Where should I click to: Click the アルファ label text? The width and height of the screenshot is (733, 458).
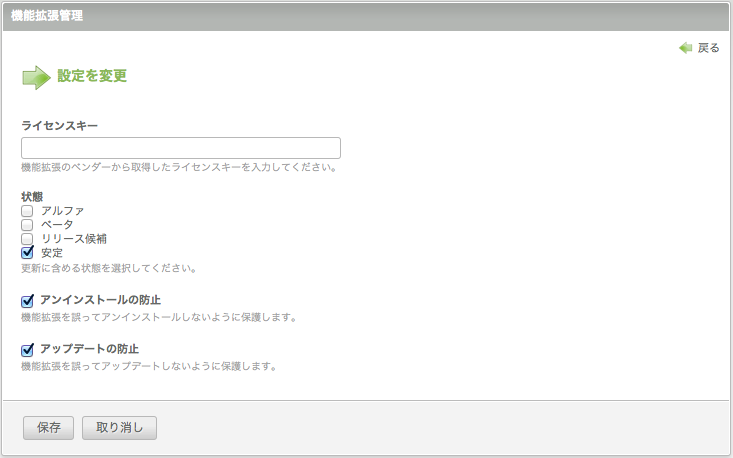click(x=63, y=211)
